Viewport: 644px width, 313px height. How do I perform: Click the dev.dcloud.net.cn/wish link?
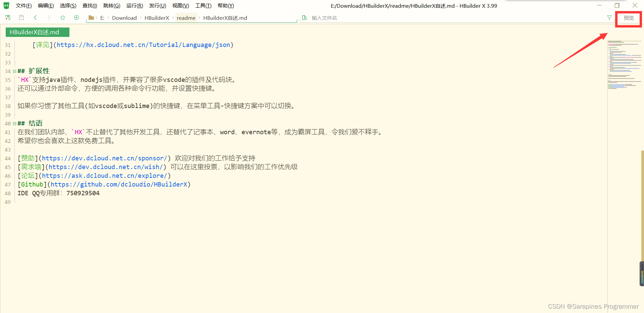click(106, 167)
